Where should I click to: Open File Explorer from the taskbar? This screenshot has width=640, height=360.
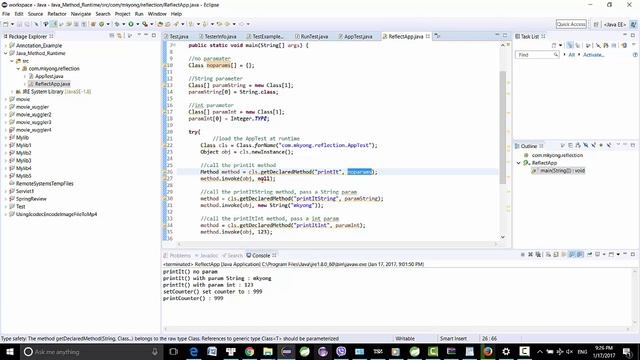[x=268, y=351]
